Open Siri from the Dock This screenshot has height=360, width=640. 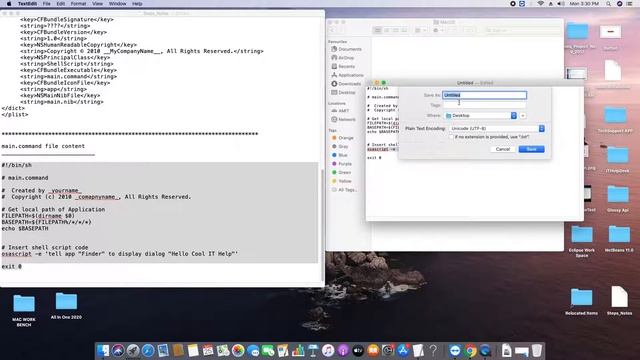118,350
